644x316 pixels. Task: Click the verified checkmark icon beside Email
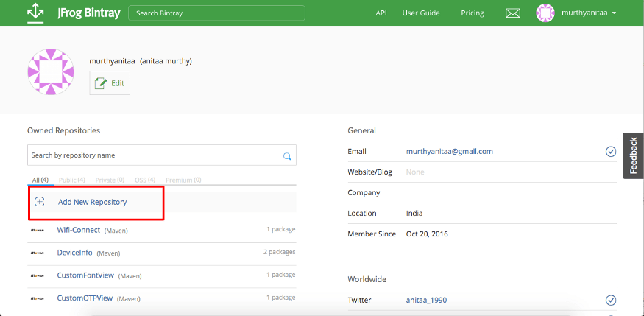611,152
